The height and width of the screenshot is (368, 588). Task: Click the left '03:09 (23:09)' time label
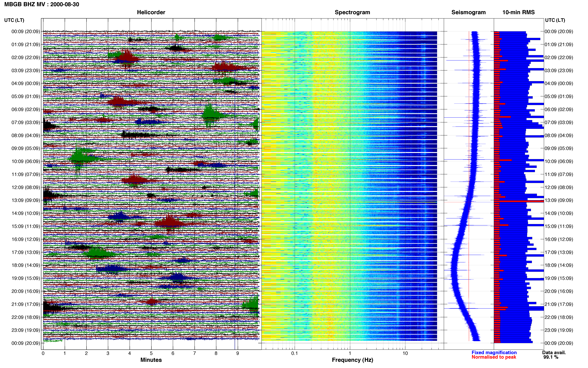pyautogui.click(x=26, y=71)
